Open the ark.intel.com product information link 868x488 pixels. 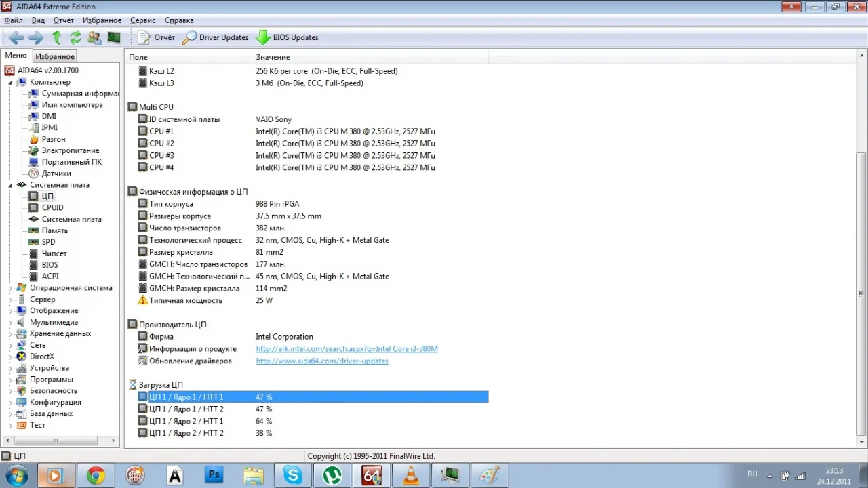(347, 349)
